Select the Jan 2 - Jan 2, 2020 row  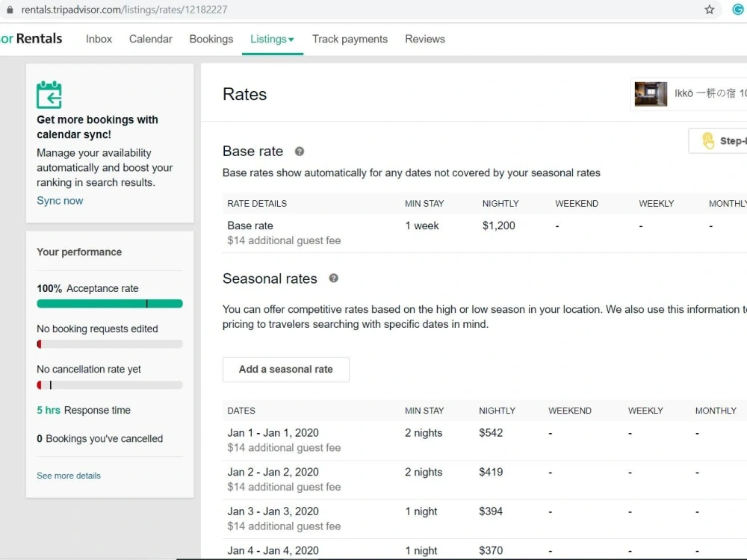pos(485,479)
